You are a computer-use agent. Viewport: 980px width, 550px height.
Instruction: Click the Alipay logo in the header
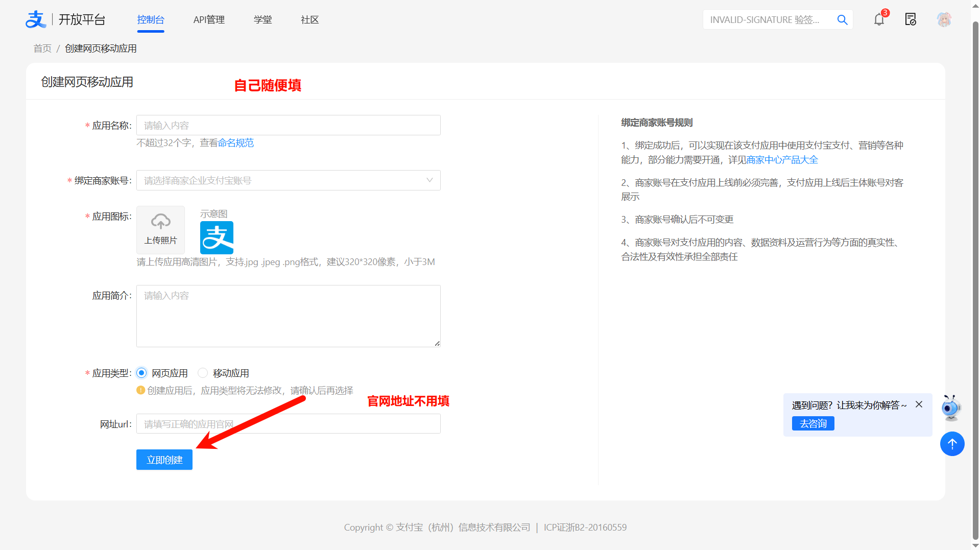click(x=36, y=19)
